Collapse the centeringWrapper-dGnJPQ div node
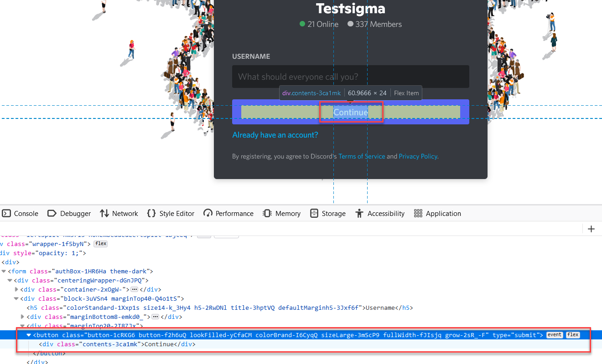The image size is (602, 364). coord(10,280)
